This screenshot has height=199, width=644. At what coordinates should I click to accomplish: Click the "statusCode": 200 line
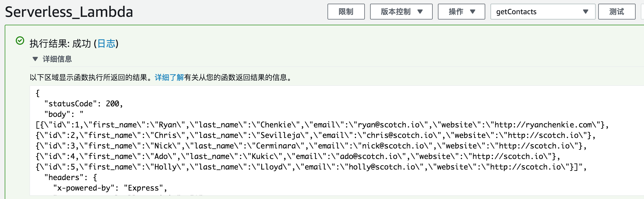[83, 104]
